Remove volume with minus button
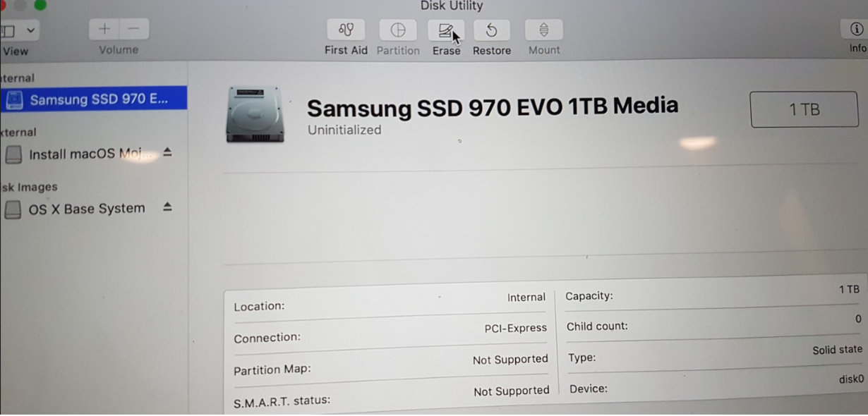This screenshot has width=868, height=416. (134, 30)
